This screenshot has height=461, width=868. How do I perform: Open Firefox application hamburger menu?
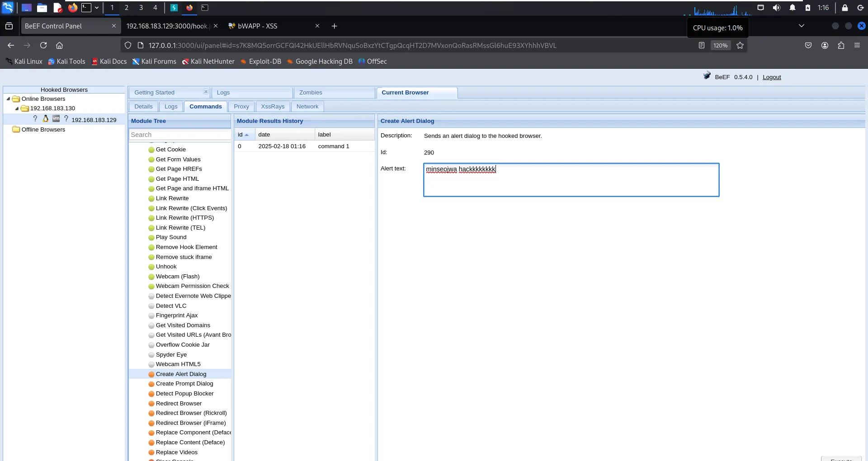coord(857,45)
